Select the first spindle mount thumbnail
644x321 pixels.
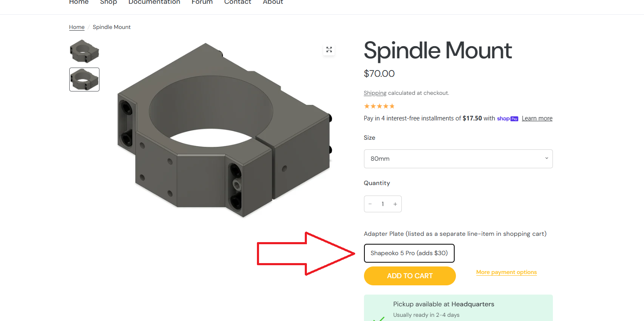point(84,51)
